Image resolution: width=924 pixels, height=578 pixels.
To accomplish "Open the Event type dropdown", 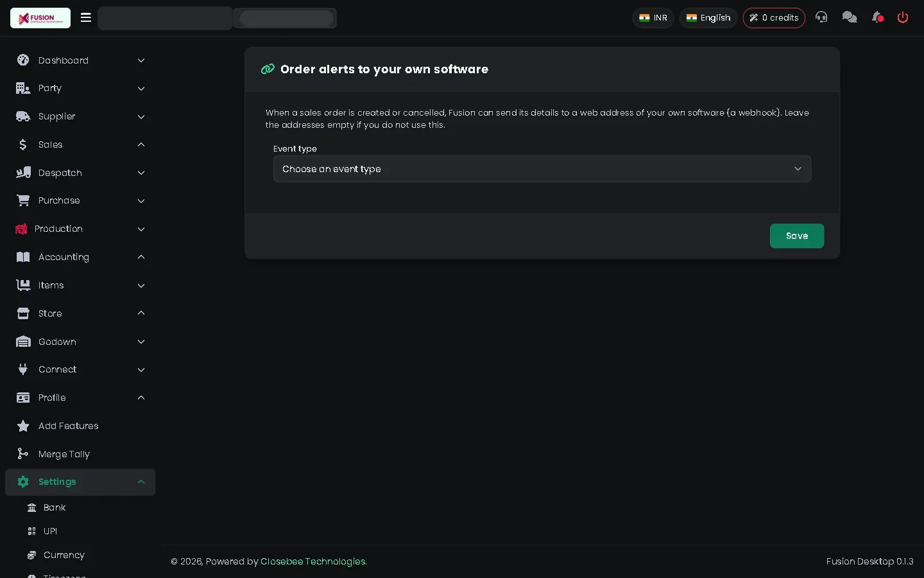I will (x=542, y=169).
